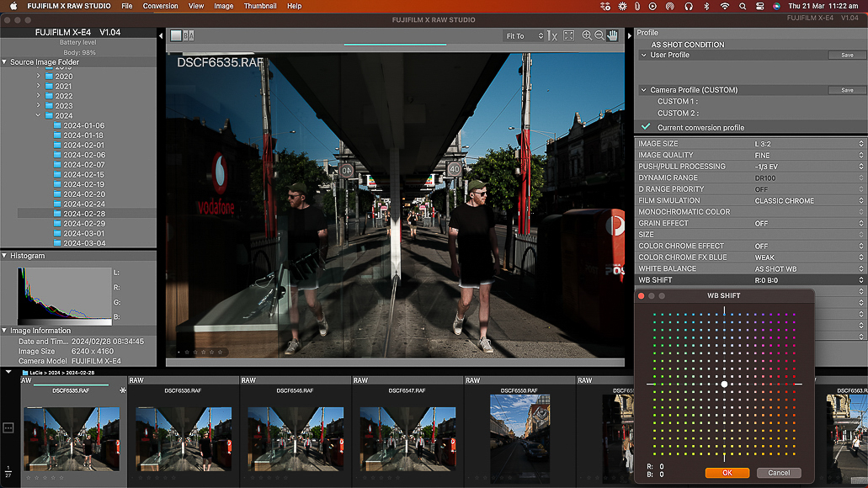868x488 pixels.
Task: Collapse the left panel with the arrow
Action: [161, 36]
